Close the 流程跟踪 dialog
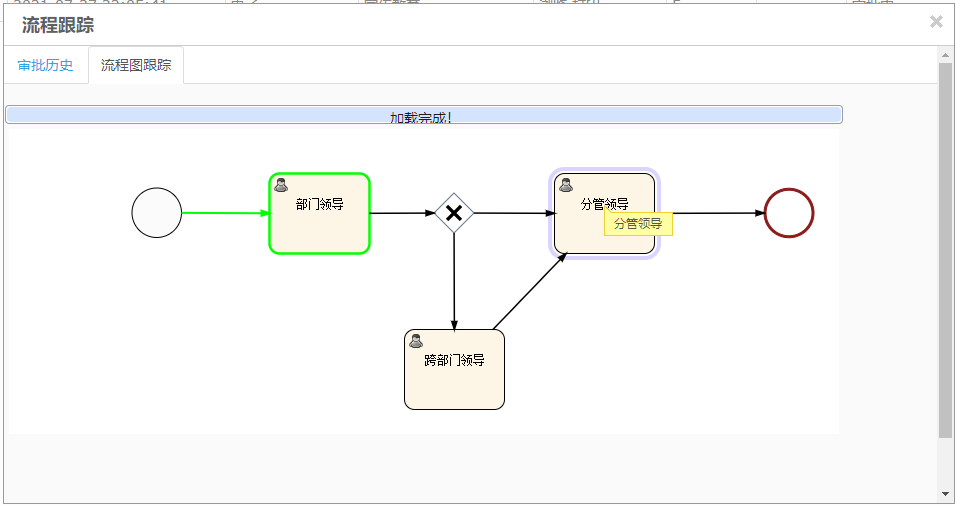 coord(936,22)
